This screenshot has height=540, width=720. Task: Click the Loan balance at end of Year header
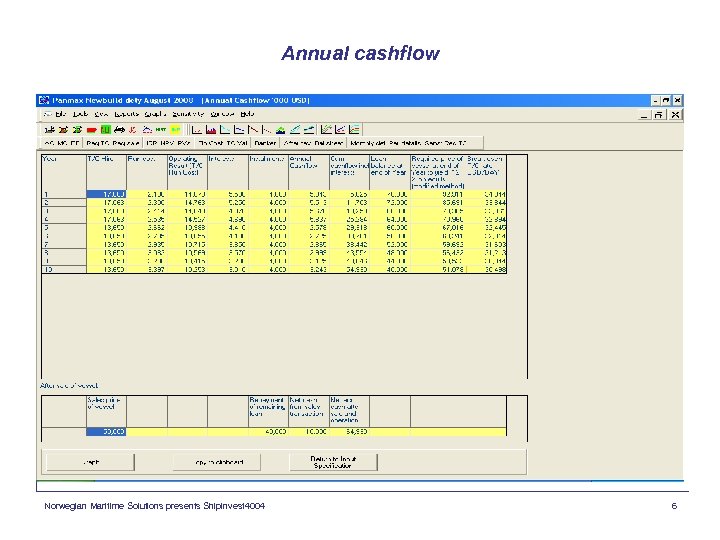[x=389, y=172]
